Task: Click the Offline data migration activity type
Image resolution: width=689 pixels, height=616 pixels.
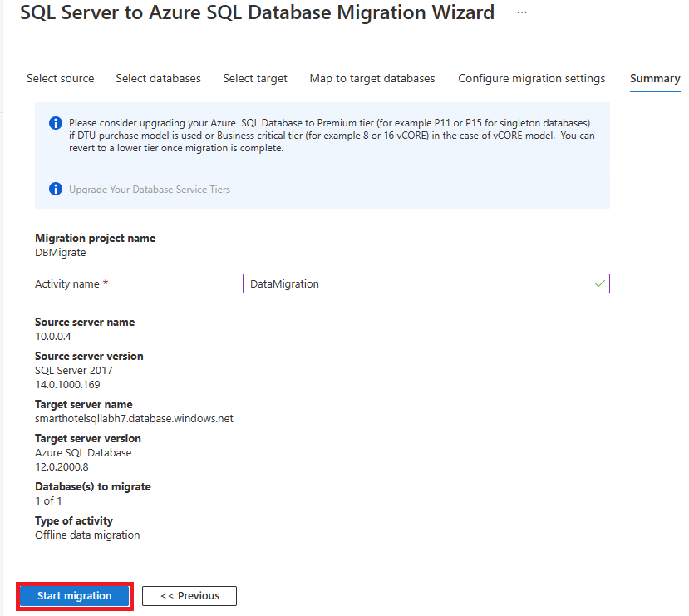Action: pos(87,535)
